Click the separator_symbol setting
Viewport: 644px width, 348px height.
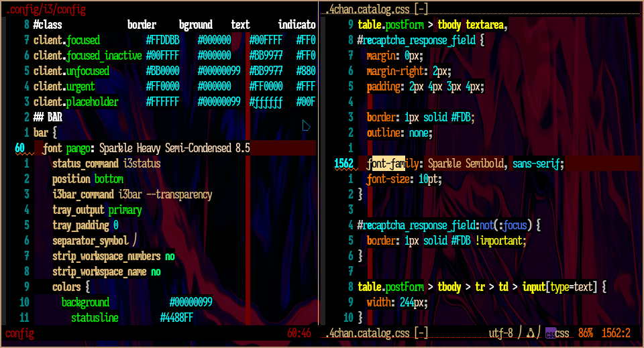(95, 241)
